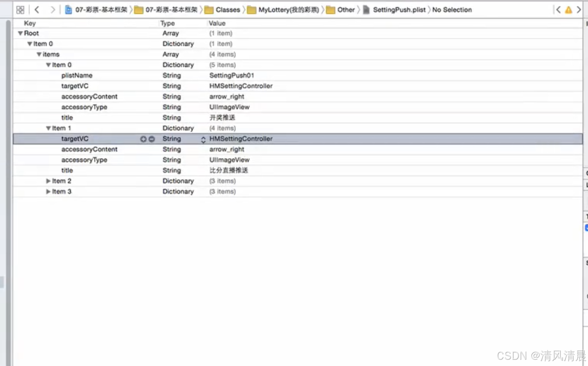
Task: Click the SettingPush.plist file icon
Action: (366, 10)
